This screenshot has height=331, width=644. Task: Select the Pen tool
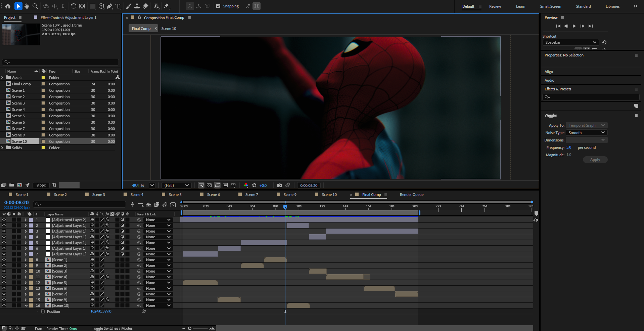click(x=109, y=6)
